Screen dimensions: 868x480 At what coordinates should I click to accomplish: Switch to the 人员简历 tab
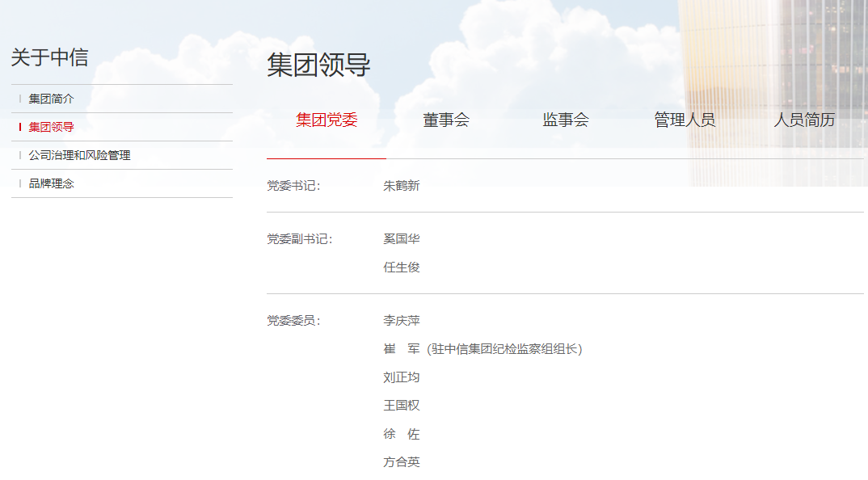point(804,120)
